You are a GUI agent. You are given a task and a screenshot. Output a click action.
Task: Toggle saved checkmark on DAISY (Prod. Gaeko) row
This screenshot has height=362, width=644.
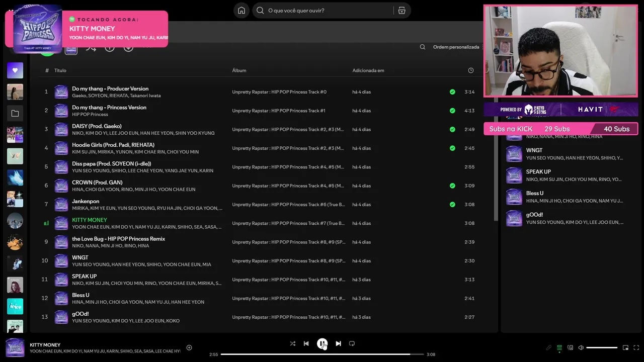[x=452, y=129]
